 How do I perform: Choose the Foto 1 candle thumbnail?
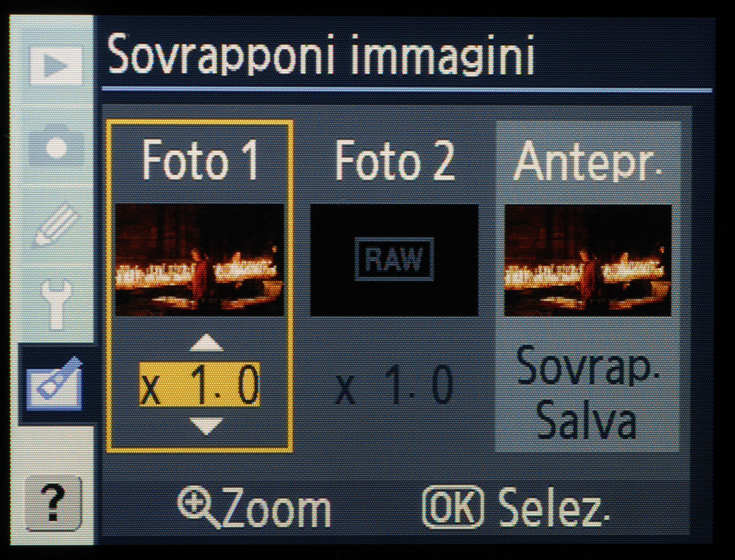(x=200, y=260)
